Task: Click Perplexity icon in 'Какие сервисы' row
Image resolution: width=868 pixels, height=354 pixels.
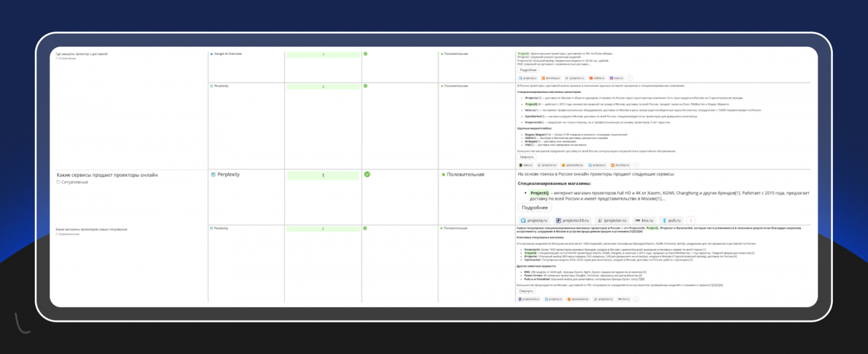Action: pos(213,174)
